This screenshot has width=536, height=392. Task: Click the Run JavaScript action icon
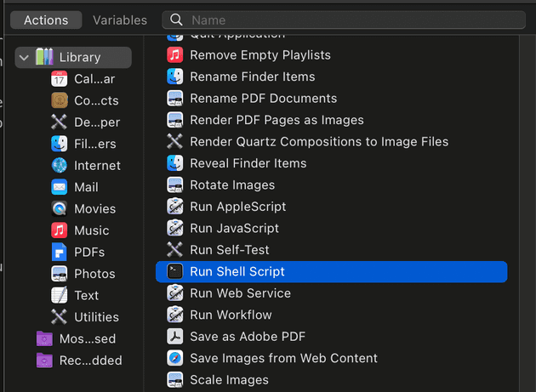pyautogui.click(x=175, y=228)
